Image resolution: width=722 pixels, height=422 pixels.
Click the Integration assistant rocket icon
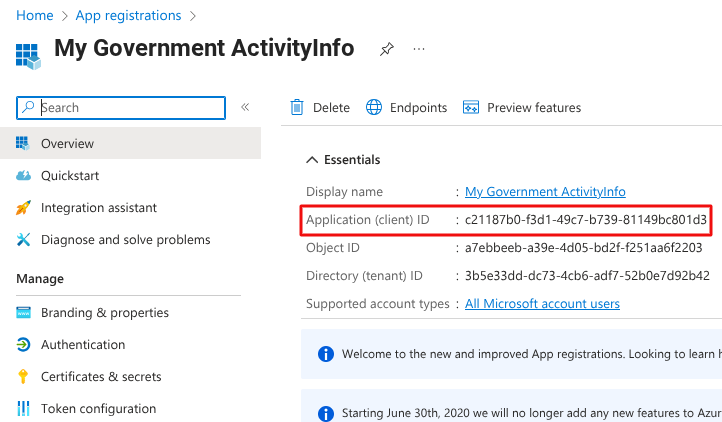coord(24,208)
